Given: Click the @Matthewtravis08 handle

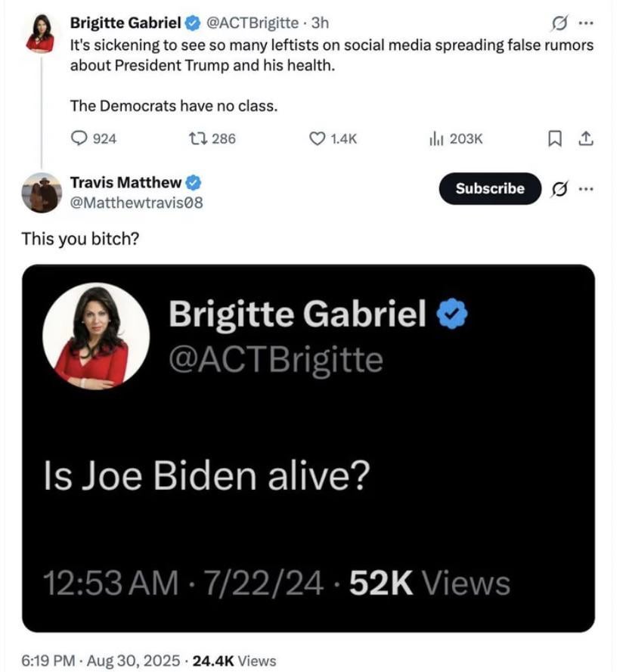Looking at the screenshot, I should tap(136, 202).
